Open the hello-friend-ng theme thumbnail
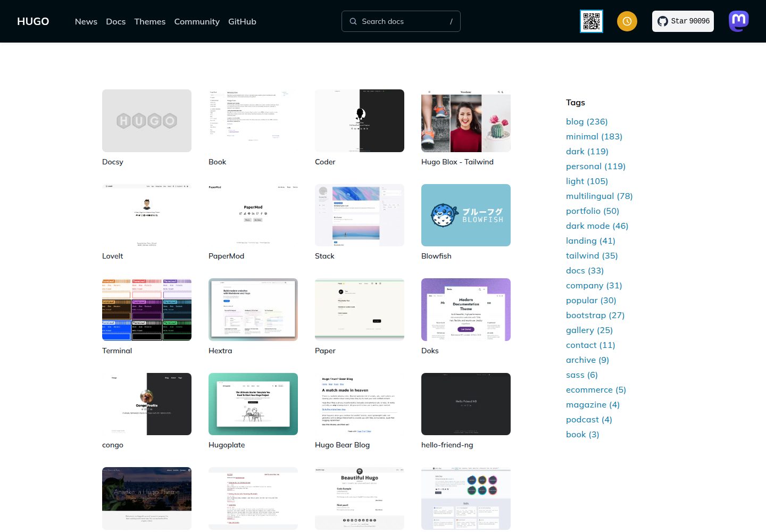This screenshot has height=532, width=766. tap(466, 404)
